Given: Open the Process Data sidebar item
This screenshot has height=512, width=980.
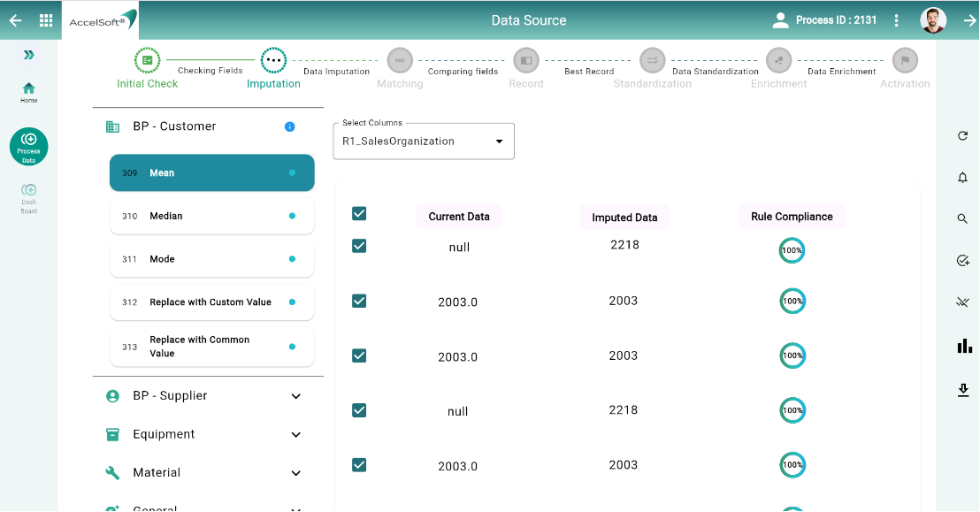Looking at the screenshot, I should pyautogui.click(x=29, y=145).
